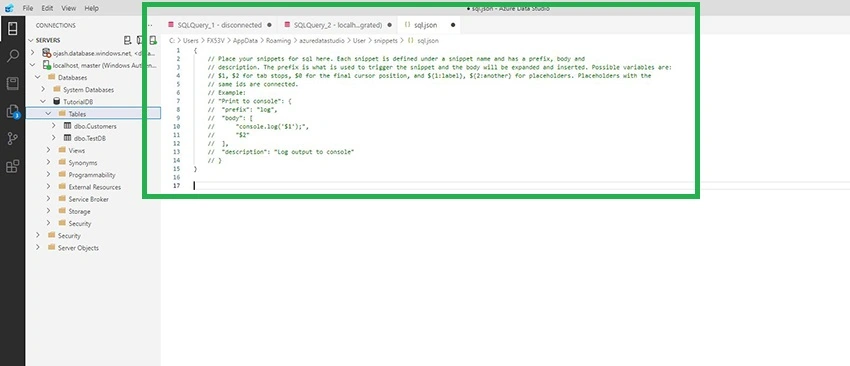Click the azuredatastudio breadcrumb segment
The width and height of the screenshot is (850, 366).
321,41
